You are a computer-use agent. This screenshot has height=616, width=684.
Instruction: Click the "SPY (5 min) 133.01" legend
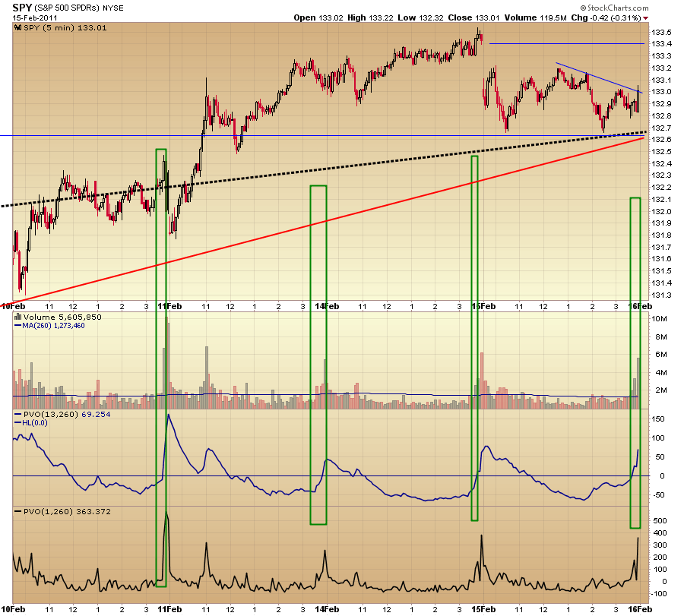[65, 27]
